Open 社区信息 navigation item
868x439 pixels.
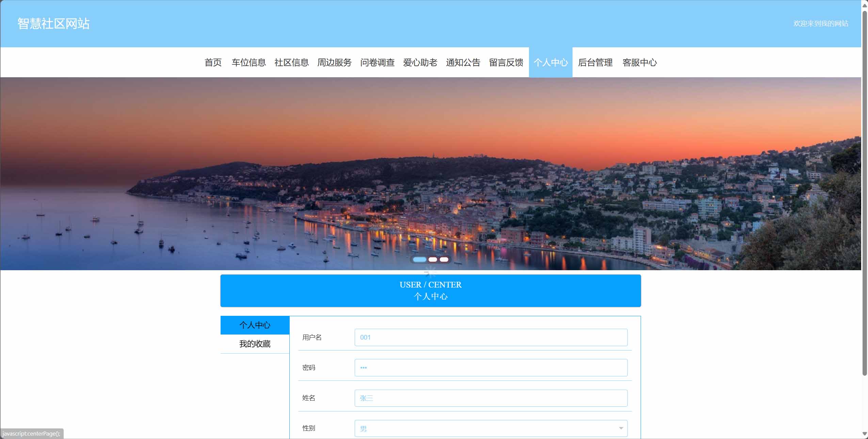(x=292, y=62)
